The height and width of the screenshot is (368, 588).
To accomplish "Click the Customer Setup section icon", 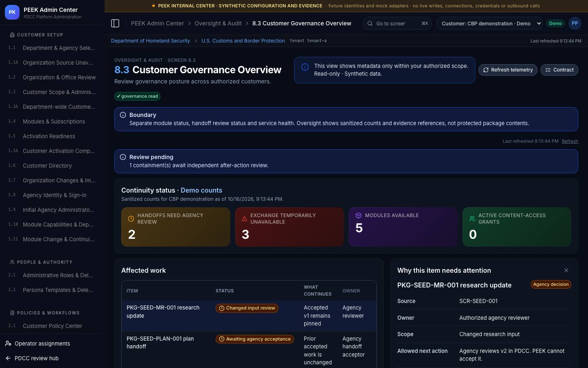I will 12,35.
